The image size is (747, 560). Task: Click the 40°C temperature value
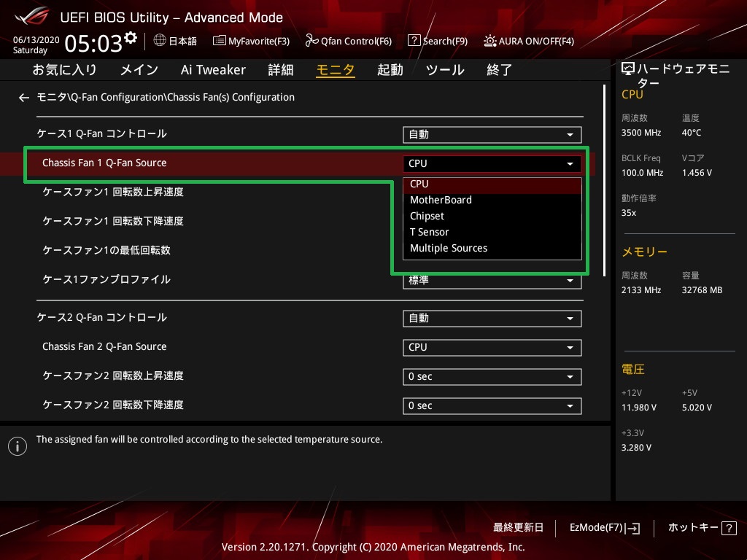click(692, 133)
